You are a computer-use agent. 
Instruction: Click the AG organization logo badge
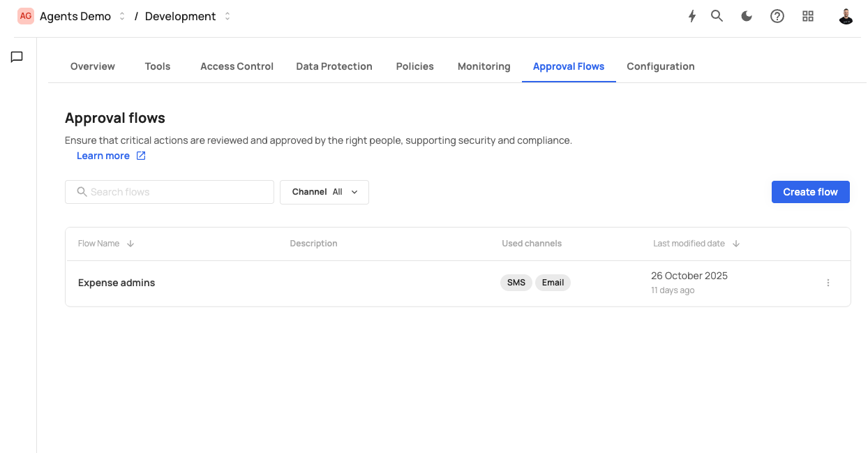[26, 16]
